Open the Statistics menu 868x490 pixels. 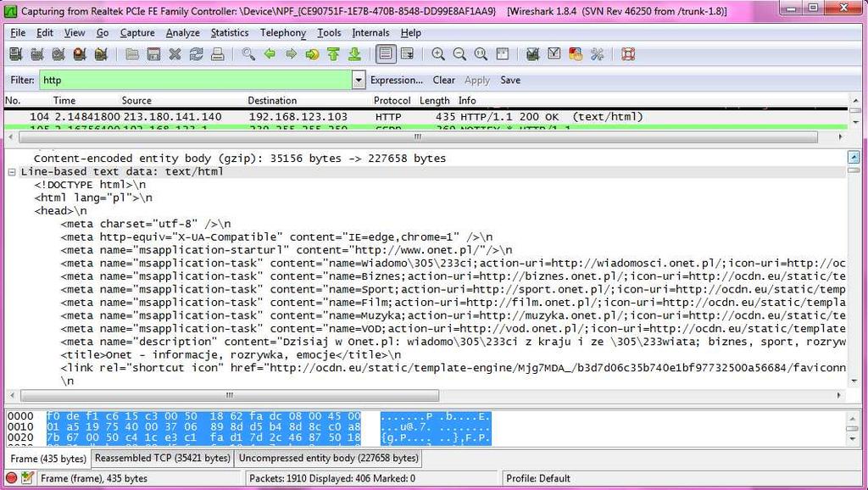pos(229,33)
